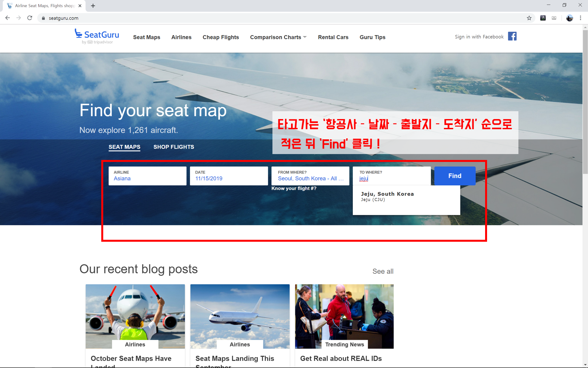Reload the seatguru.com page
The height and width of the screenshot is (368, 588).
[30, 18]
